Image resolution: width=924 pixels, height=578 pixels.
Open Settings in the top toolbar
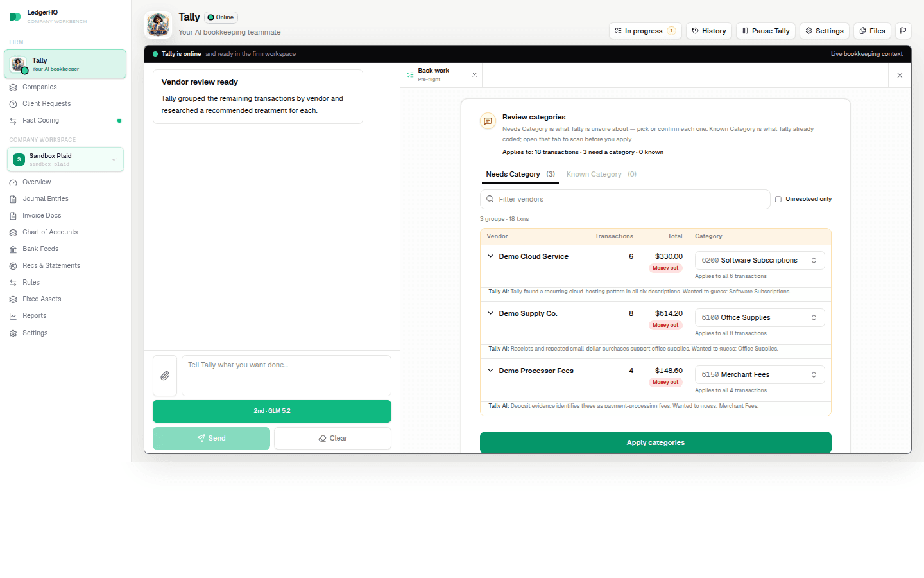(x=825, y=31)
